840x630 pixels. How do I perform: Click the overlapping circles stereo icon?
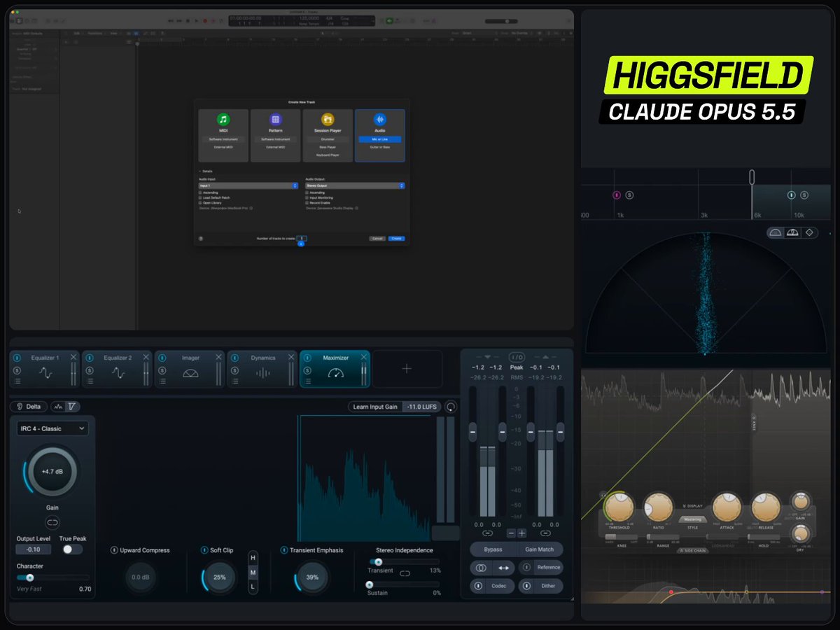coord(481,568)
